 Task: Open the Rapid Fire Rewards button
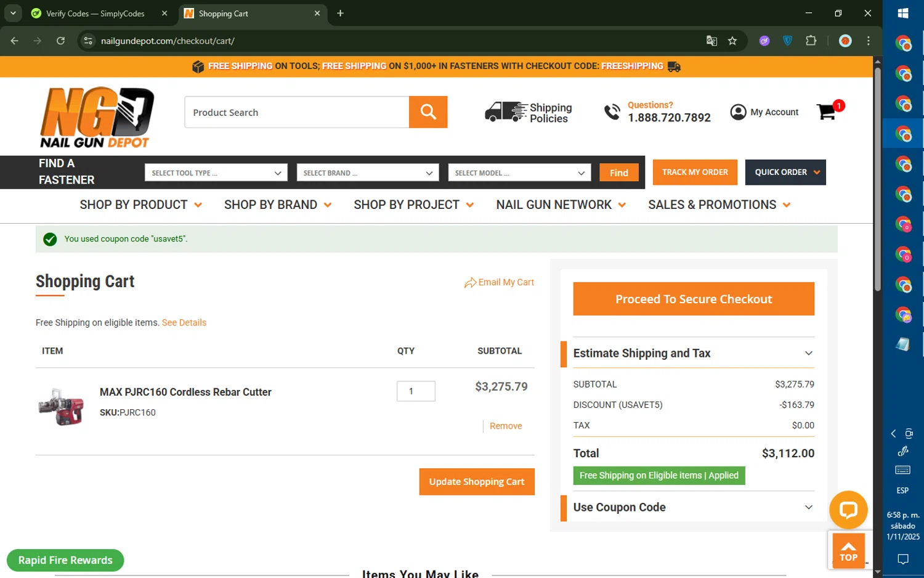coord(65,560)
